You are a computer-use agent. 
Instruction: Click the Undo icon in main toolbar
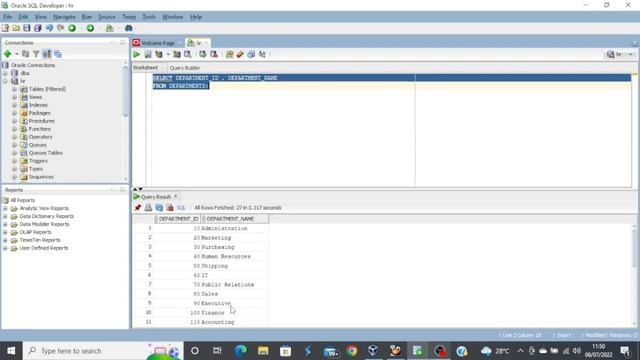49,28
